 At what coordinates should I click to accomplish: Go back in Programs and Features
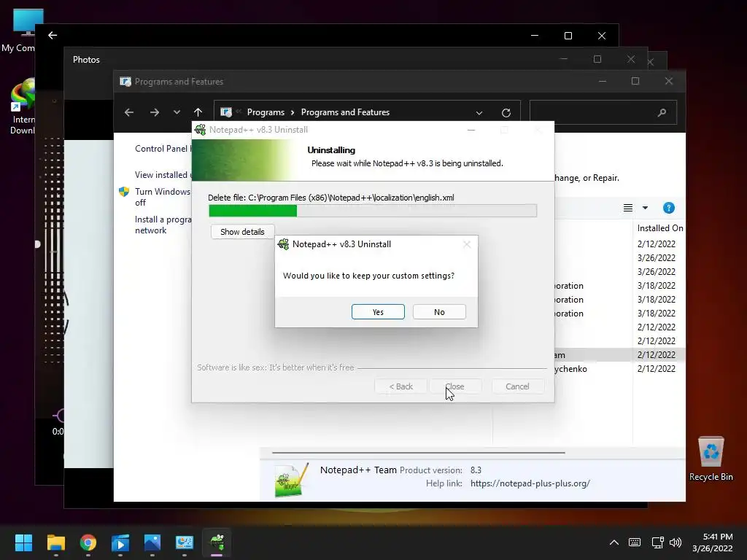click(x=129, y=112)
